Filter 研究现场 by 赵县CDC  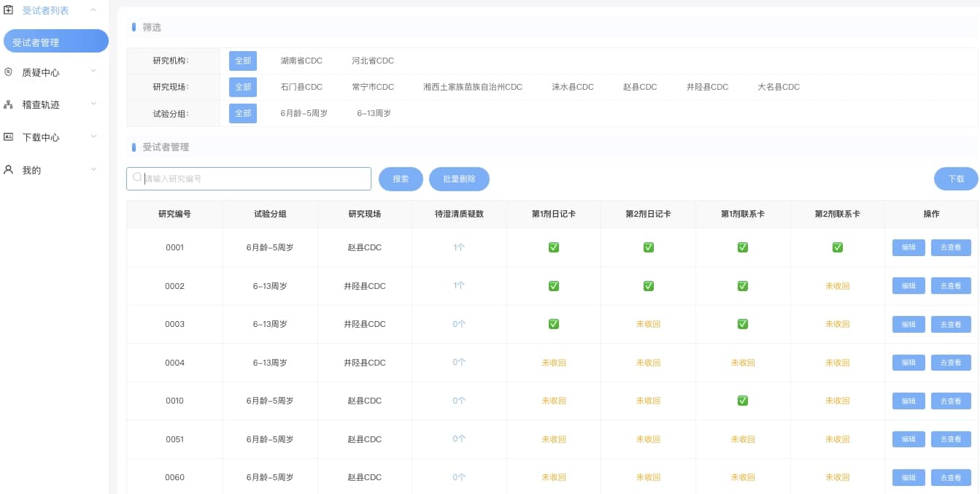640,87
